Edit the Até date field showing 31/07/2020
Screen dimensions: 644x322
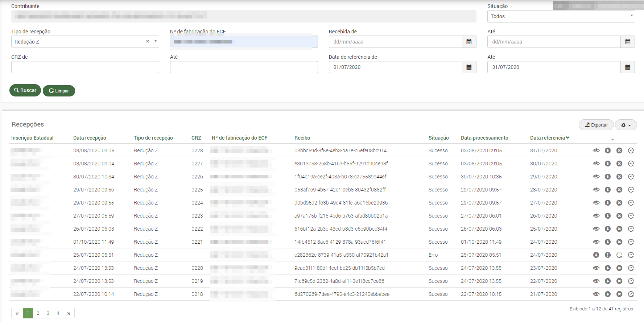coord(554,67)
